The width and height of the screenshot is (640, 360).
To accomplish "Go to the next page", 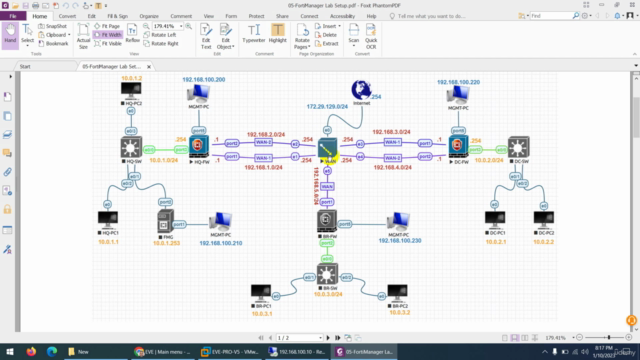I will 328,338.
